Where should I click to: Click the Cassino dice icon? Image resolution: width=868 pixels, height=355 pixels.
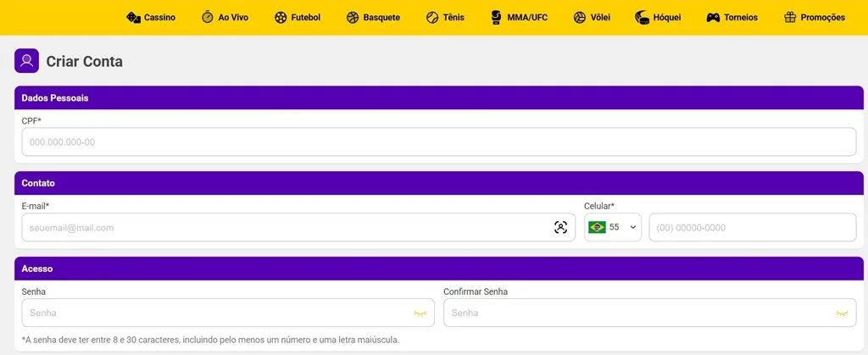coord(133,17)
